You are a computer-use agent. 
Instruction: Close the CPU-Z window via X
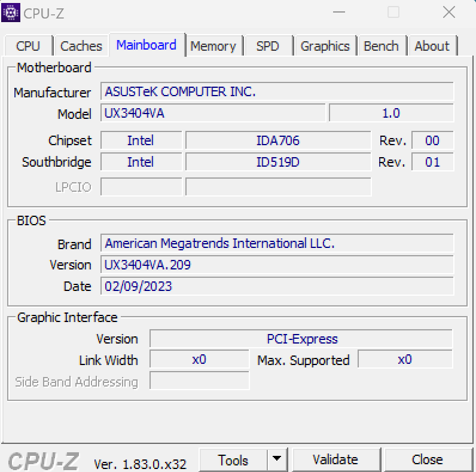click(x=448, y=13)
